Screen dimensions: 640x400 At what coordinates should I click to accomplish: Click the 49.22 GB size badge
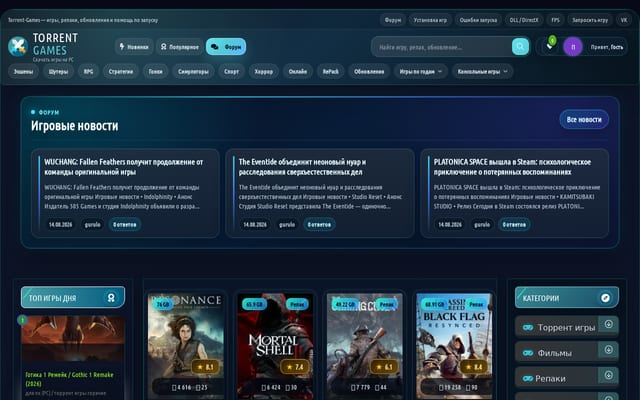345,304
